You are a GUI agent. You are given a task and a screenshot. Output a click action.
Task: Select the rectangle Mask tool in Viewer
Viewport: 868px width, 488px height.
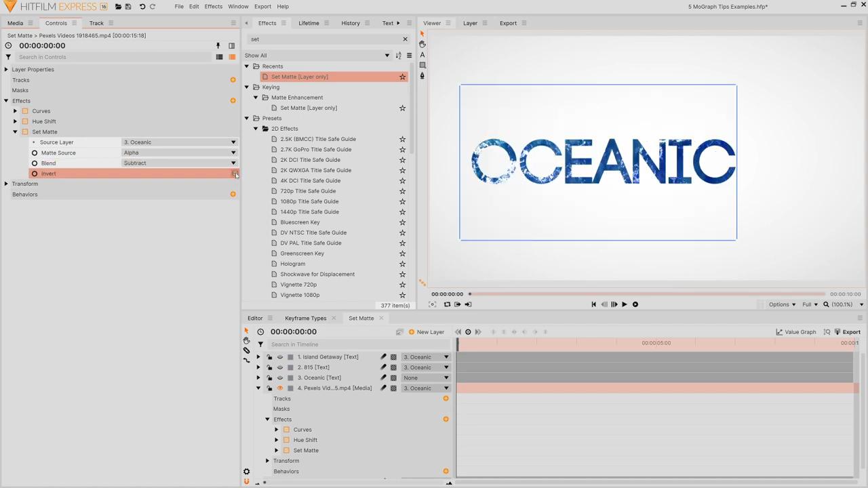tap(422, 65)
